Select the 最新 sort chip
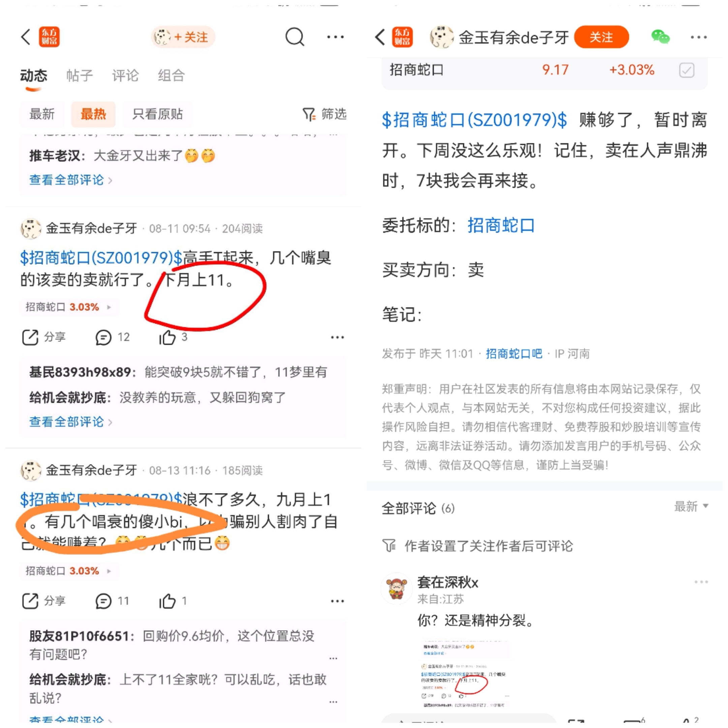The height and width of the screenshot is (728, 728). 42,114
